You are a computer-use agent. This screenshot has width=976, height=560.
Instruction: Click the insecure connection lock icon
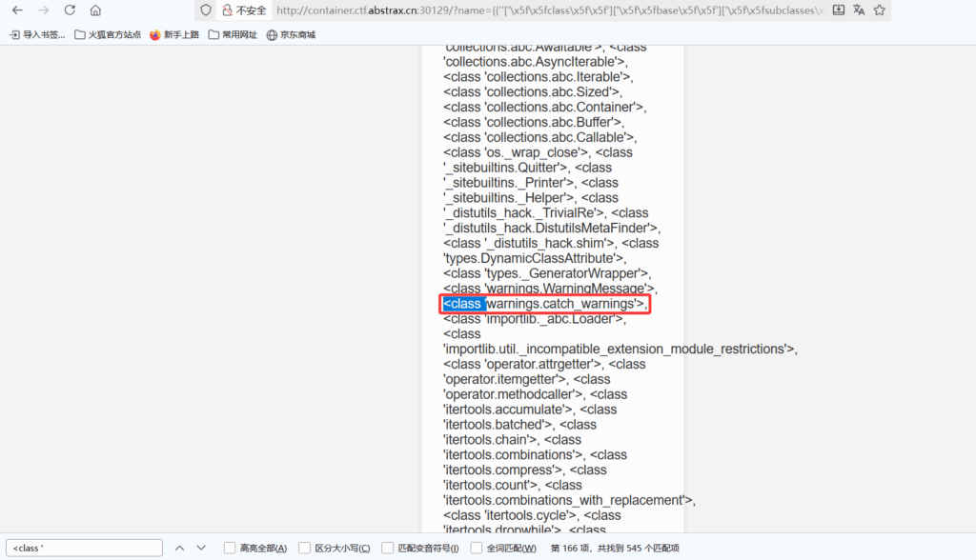[x=227, y=10]
